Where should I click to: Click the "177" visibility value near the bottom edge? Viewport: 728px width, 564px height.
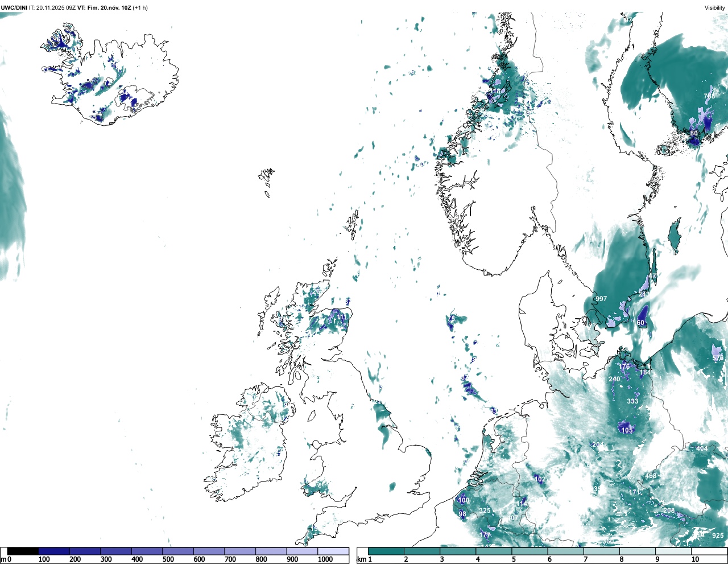485,535
